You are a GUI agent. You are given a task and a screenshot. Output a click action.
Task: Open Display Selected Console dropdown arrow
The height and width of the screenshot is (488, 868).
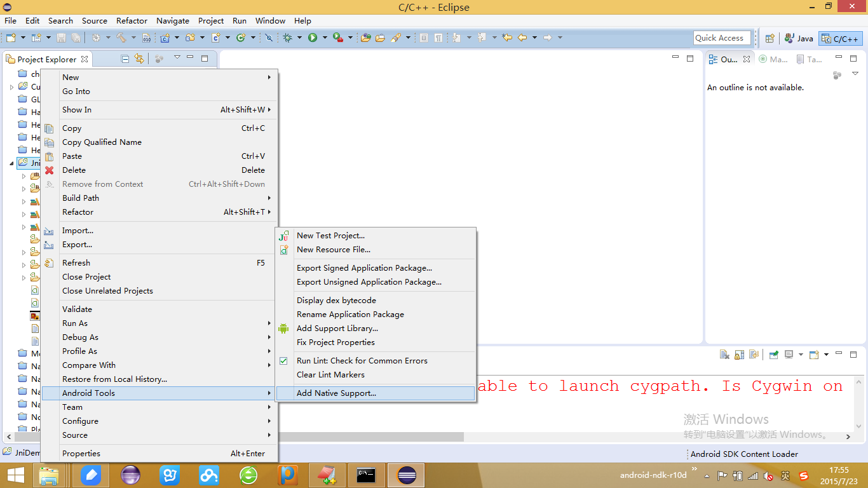click(x=801, y=355)
